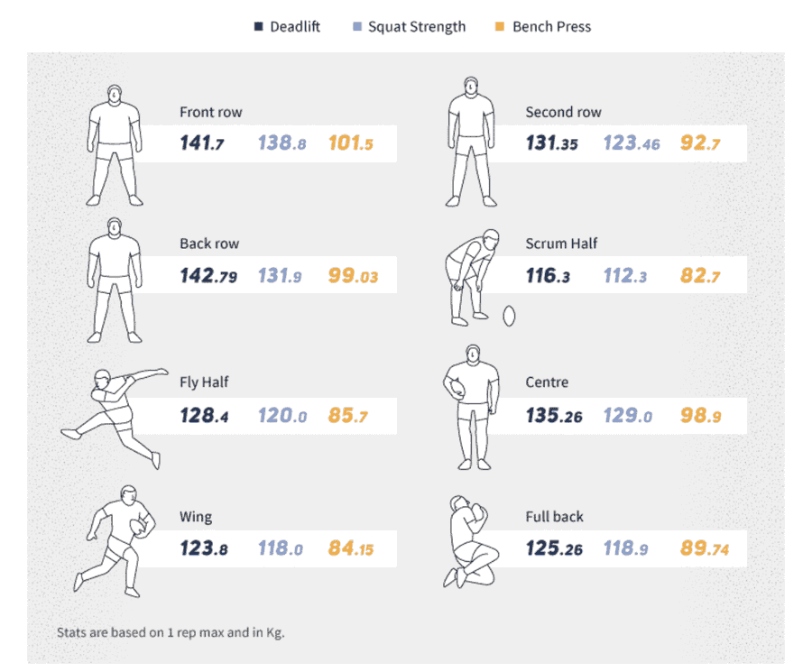Click the Wing squat strength value 118.0
Viewport: 812px width, 672px height.
point(281,548)
